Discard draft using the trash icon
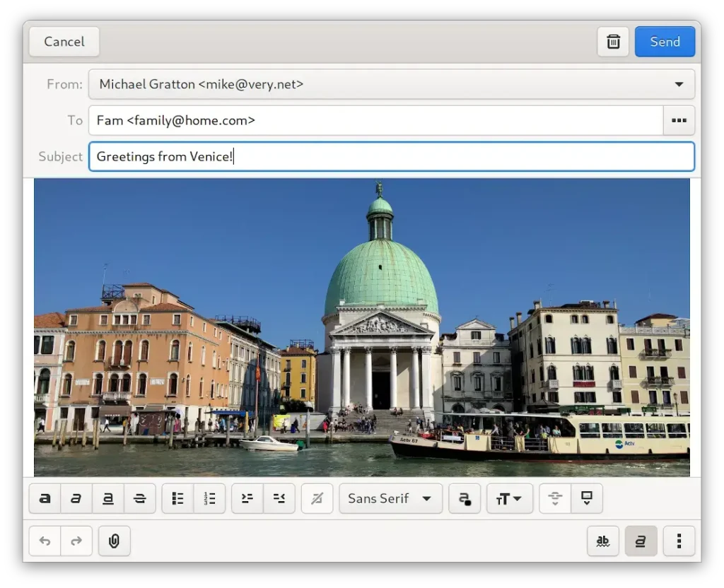This screenshot has width=724, height=588. pos(613,42)
